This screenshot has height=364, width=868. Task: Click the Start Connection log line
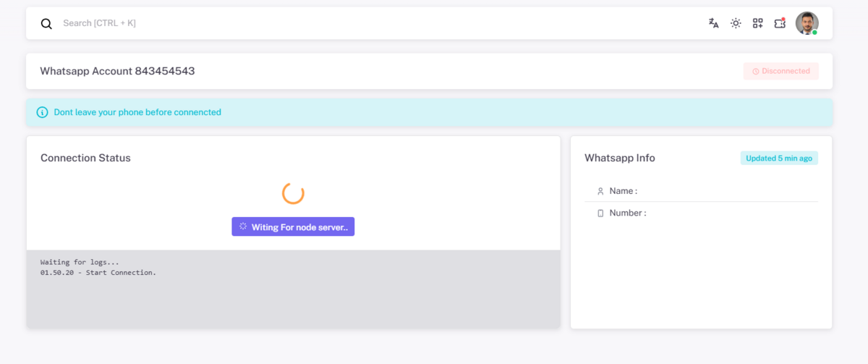pos(98,273)
